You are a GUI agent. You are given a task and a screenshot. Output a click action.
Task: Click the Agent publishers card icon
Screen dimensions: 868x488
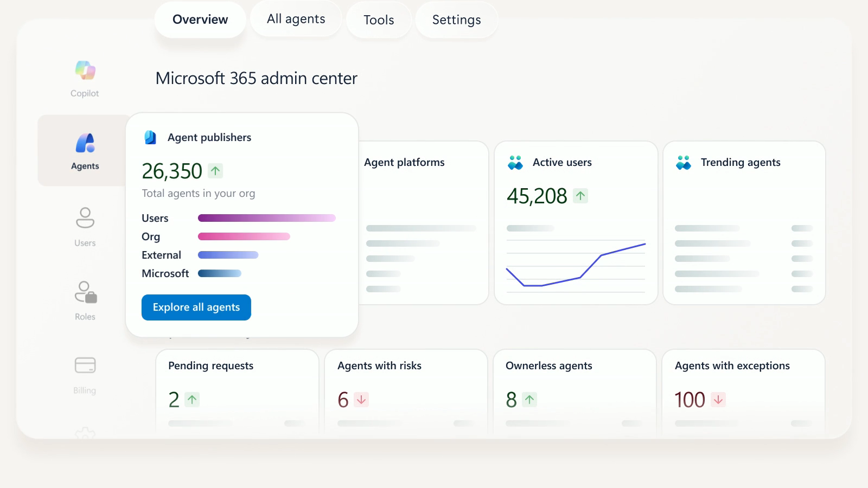[x=149, y=137]
